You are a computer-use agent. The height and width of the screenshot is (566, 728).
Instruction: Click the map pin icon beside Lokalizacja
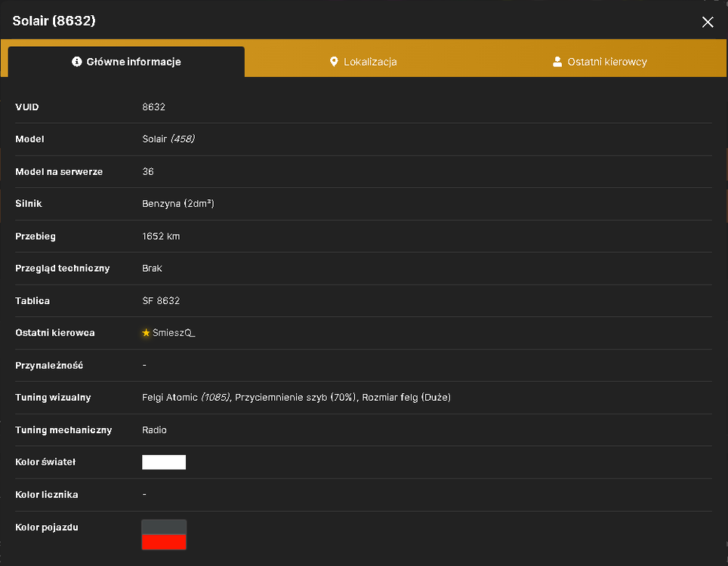[x=333, y=62]
